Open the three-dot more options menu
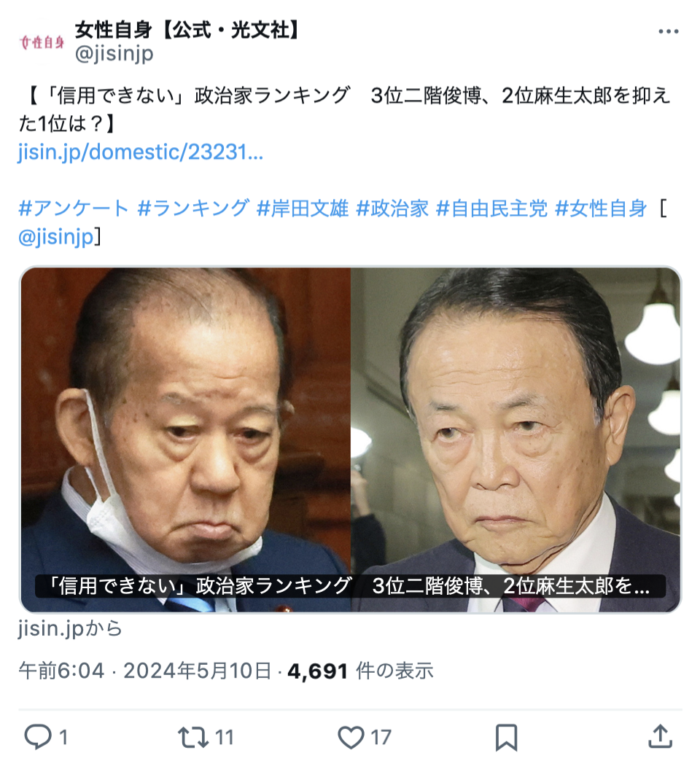This screenshot has width=700, height=761. click(x=669, y=31)
